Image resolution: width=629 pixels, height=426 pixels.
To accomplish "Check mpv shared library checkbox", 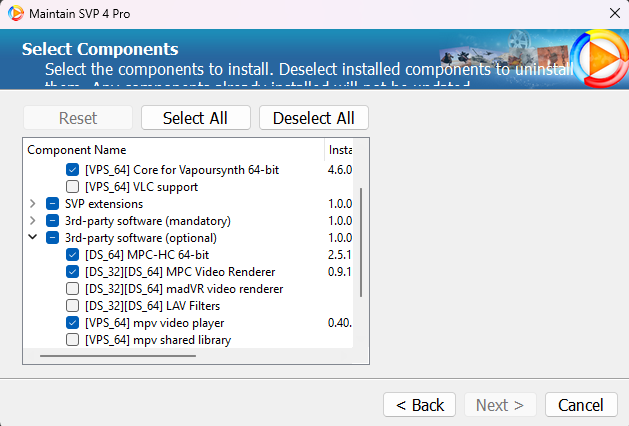I will point(73,340).
